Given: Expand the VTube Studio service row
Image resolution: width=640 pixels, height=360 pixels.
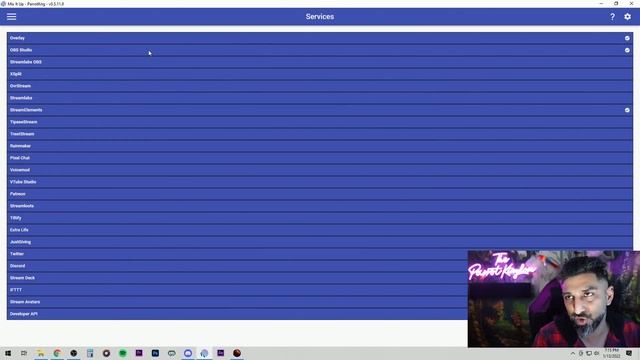Looking at the screenshot, I should (320, 182).
